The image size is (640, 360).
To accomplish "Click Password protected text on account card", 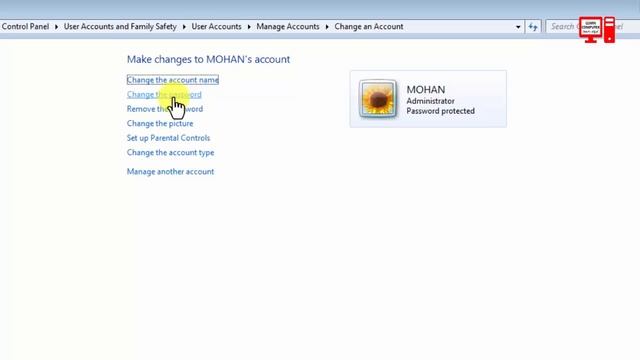I will coord(440,111).
